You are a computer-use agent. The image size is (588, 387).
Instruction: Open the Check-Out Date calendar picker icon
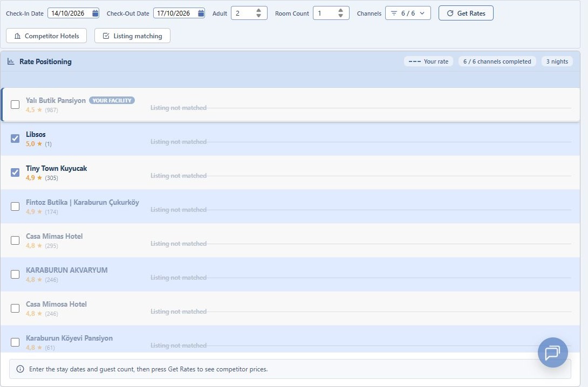click(201, 13)
